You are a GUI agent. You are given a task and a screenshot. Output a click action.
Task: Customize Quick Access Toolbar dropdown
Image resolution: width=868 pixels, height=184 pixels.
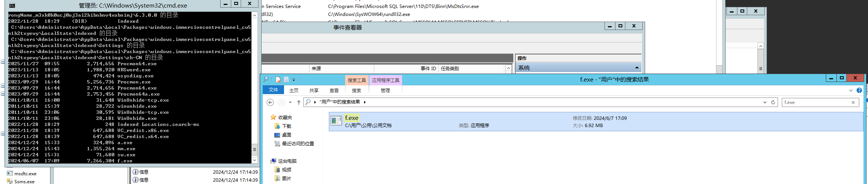click(x=294, y=80)
